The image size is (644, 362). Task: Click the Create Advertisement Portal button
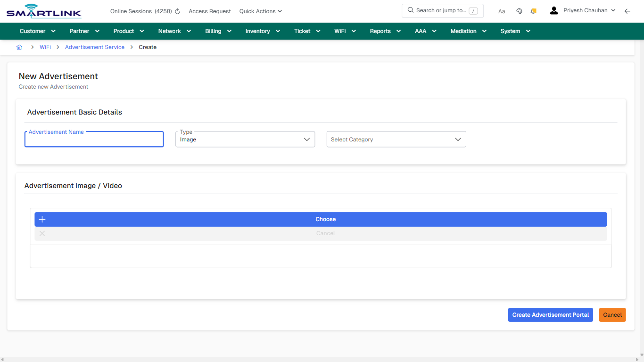pyautogui.click(x=550, y=314)
